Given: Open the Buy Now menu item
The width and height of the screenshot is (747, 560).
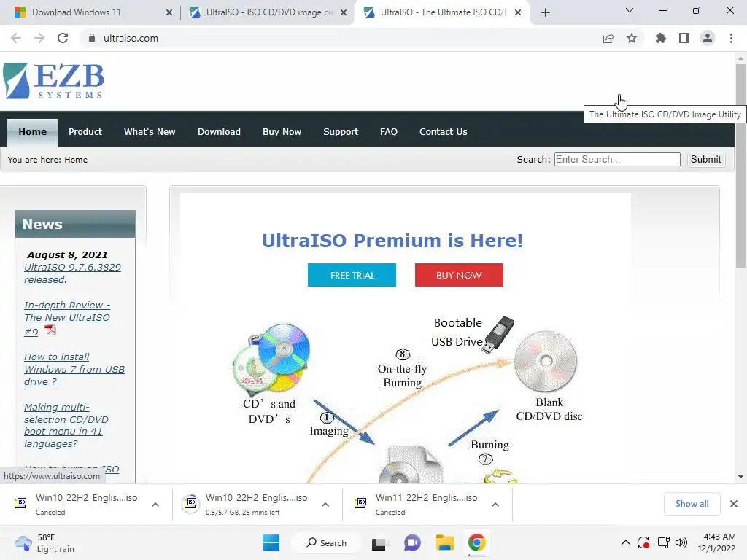Looking at the screenshot, I should point(282,132).
